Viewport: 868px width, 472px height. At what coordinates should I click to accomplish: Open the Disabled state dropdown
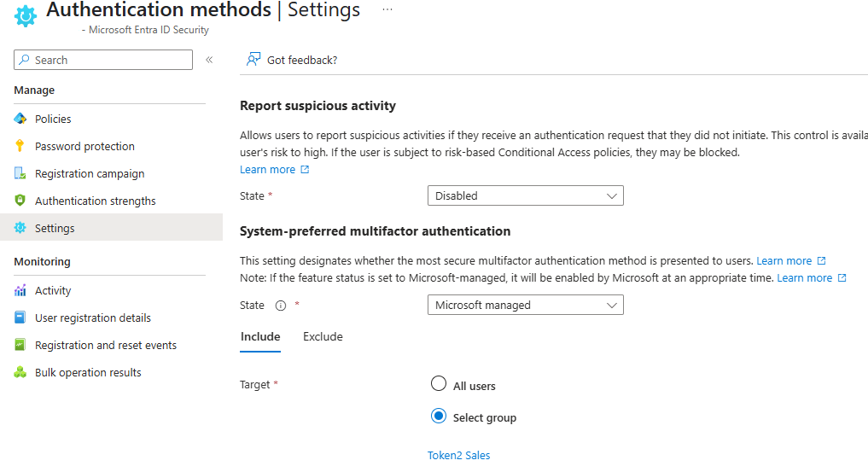click(525, 195)
